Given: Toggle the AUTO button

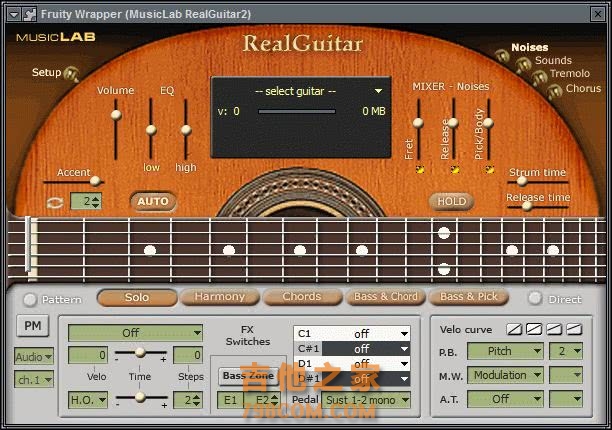Looking at the screenshot, I should pos(153,201).
